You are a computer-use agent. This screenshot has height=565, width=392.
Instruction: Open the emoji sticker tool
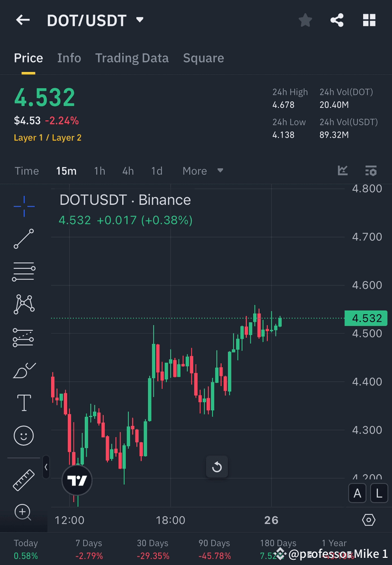[24, 436]
